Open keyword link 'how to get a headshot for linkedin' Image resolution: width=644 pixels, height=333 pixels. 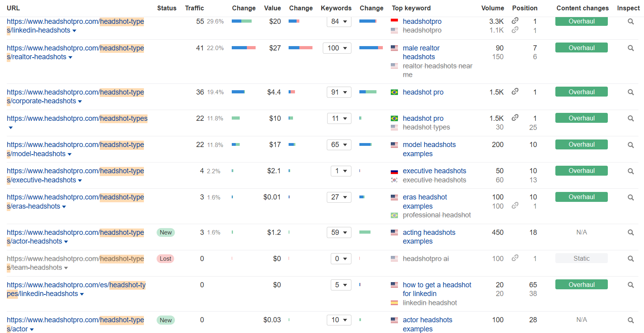(x=437, y=289)
